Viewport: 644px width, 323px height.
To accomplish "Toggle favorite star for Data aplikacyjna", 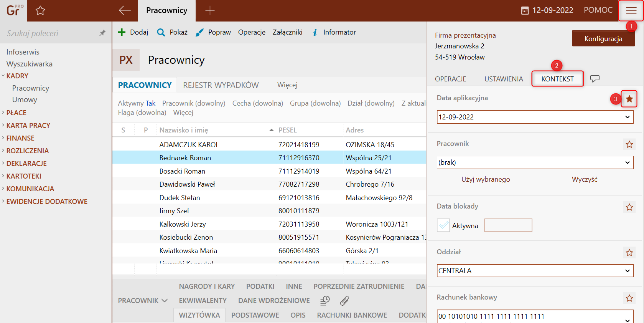I will coord(629,99).
